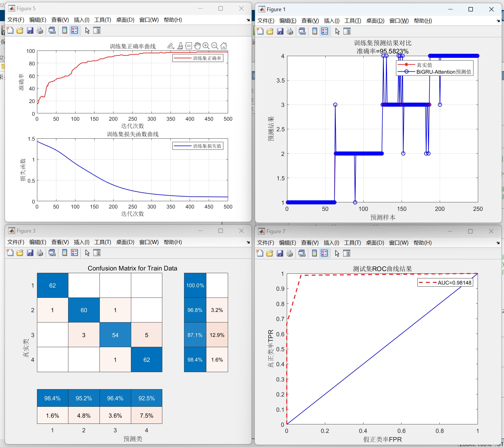
Task: Insert a colorbar in Figure 7
Action: click(314, 253)
